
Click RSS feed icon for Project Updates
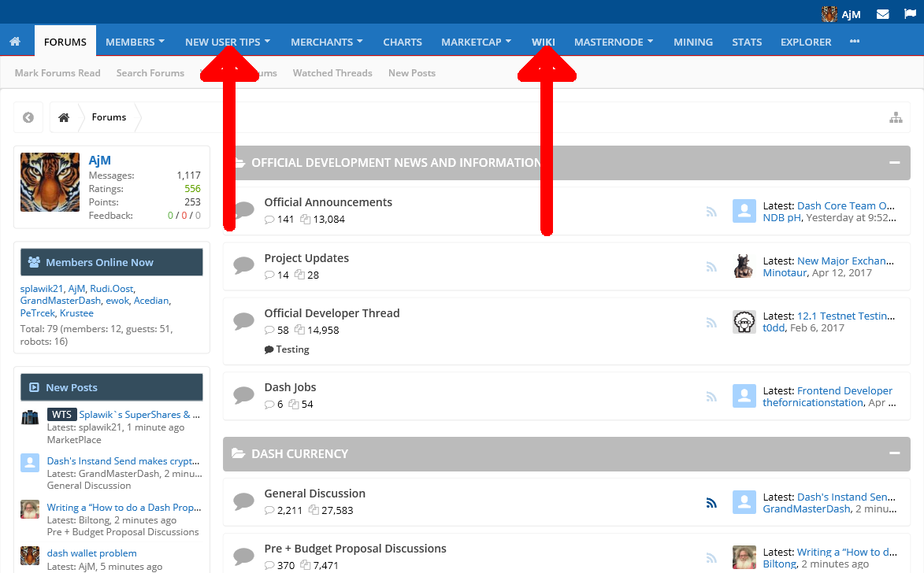tap(711, 267)
